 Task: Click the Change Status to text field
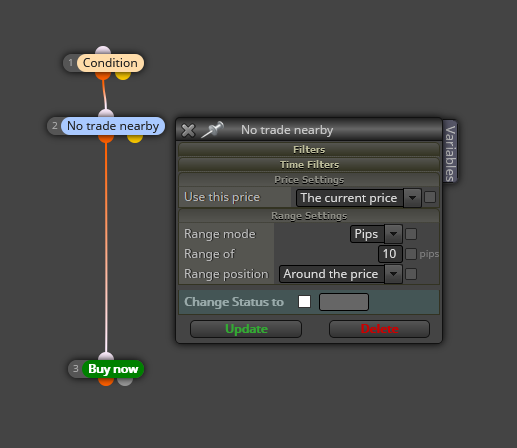344,302
